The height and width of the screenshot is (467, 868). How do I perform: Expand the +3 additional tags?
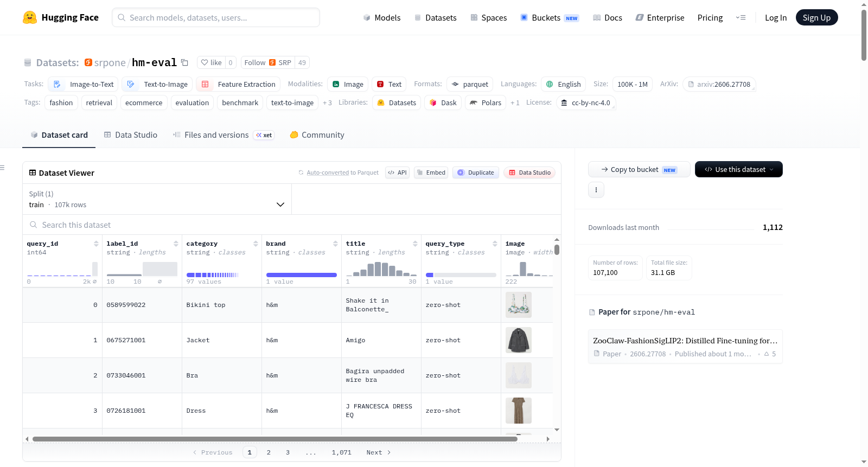click(x=327, y=103)
